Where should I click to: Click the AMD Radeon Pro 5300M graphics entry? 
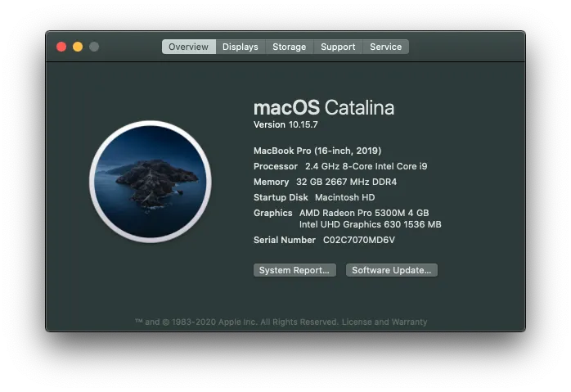click(x=363, y=213)
